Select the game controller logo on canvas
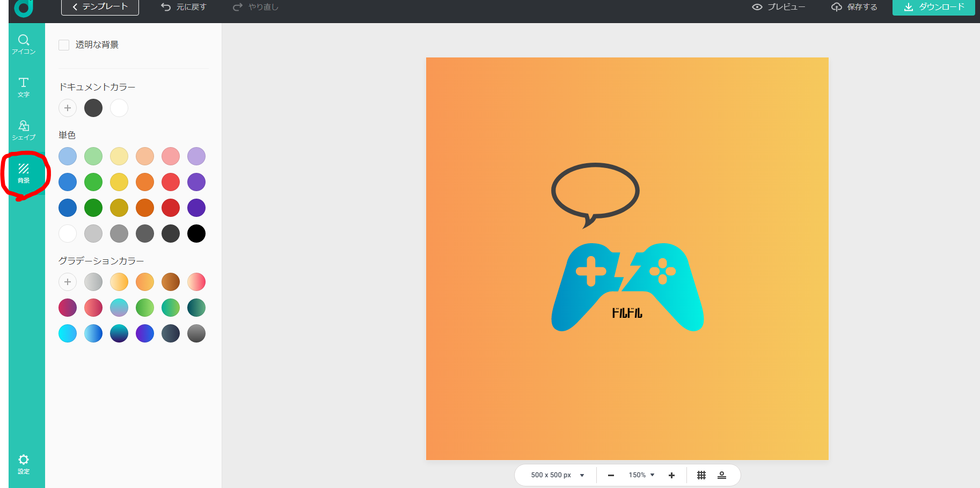Image resolution: width=980 pixels, height=488 pixels. 627,287
